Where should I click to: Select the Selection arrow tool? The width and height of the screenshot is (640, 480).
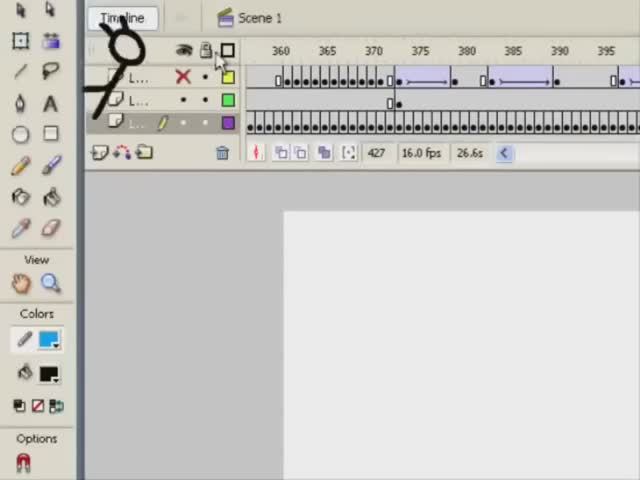click(x=20, y=10)
